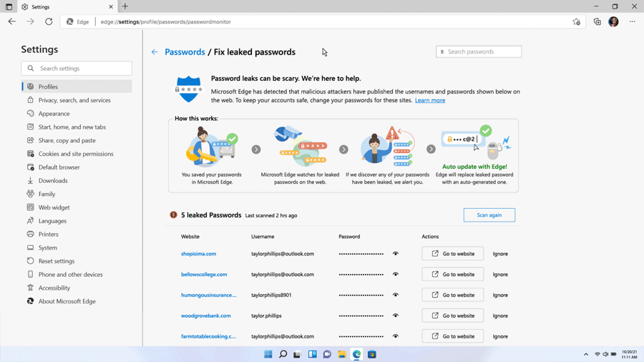Select Privacy, search, and services settings
The image size is (644, 362).
[x=74, y=100]
